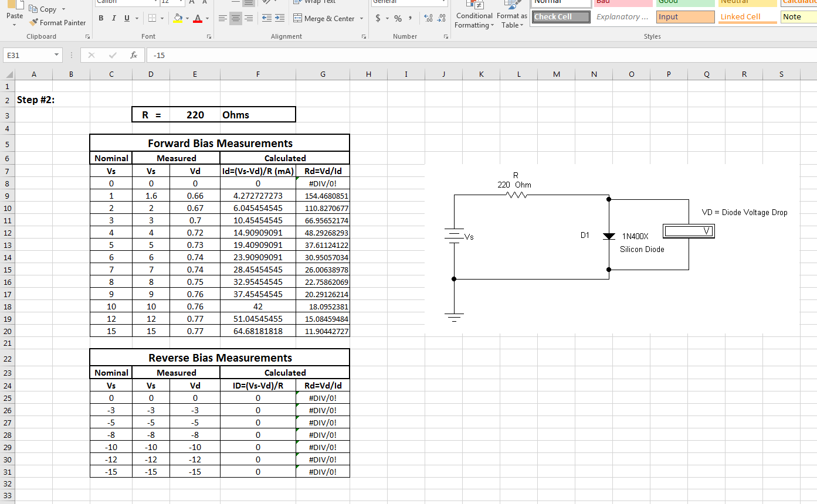Increase Decimal places
This screenshot has width=817, height=504.
click(428, 19)
